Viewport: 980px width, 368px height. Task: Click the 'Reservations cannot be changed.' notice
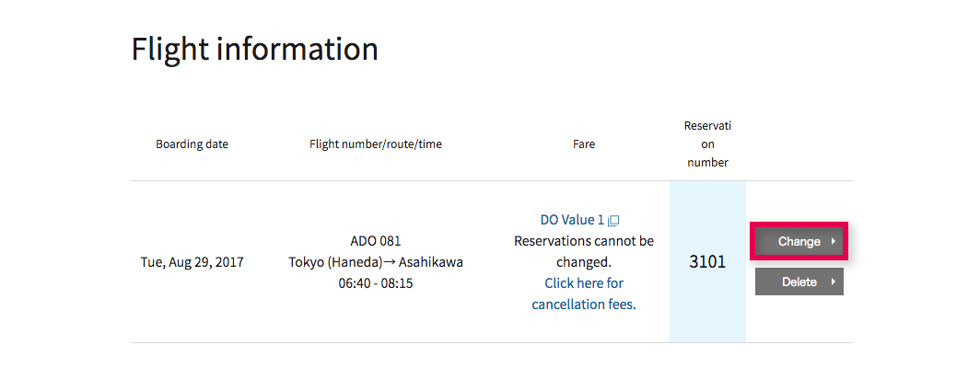[584, 251]
